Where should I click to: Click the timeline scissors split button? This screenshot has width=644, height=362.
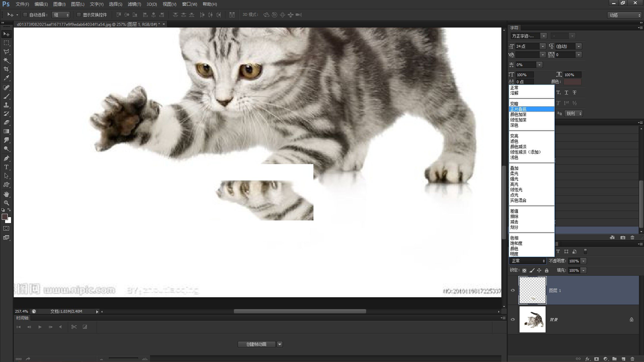pos(74,327)
